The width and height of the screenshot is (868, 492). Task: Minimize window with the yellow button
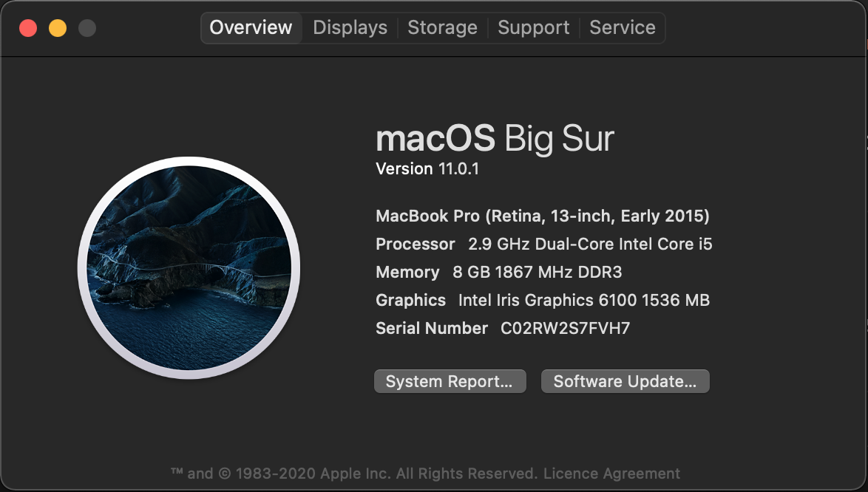pos(58,27)
